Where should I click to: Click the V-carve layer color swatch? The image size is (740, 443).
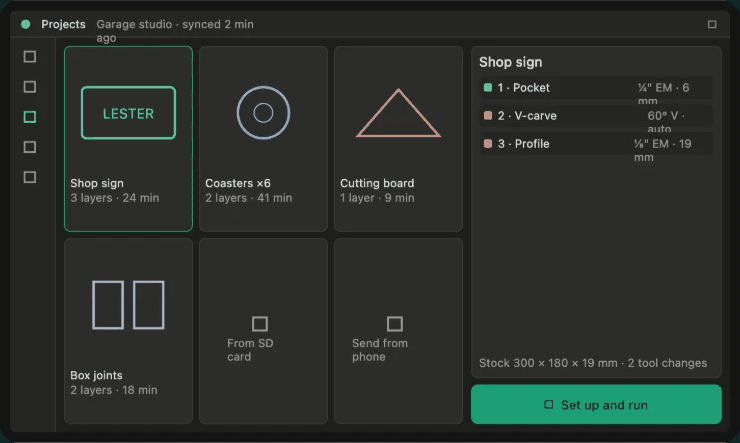(x=488, y=116)
